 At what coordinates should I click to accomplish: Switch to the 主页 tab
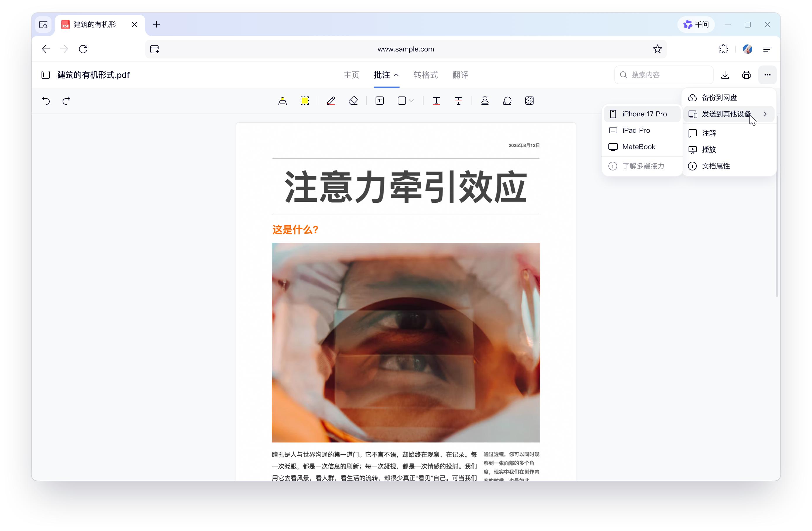[x=351, y=75]
